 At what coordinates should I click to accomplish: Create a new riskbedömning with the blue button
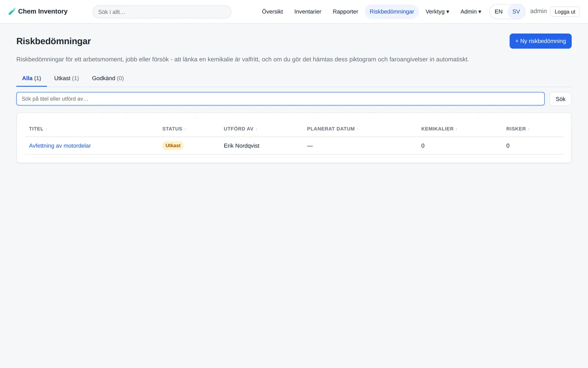point(540,41)
